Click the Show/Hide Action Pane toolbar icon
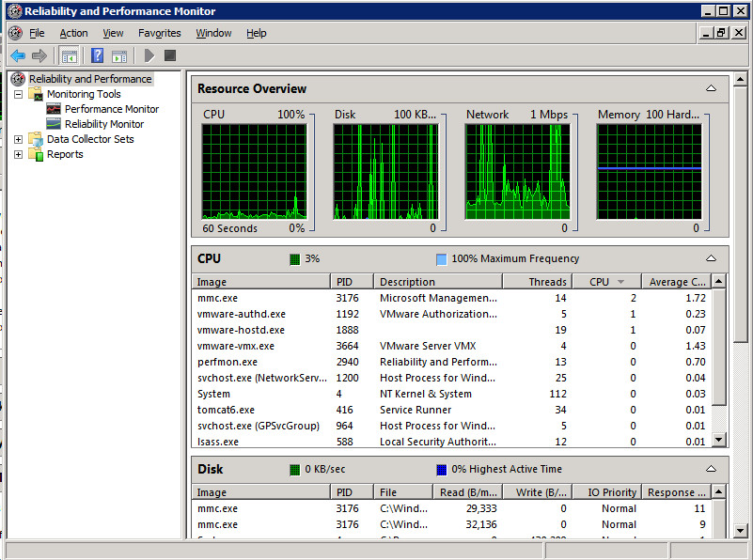This screenshot has width=753, height=560. pos(118,54)
